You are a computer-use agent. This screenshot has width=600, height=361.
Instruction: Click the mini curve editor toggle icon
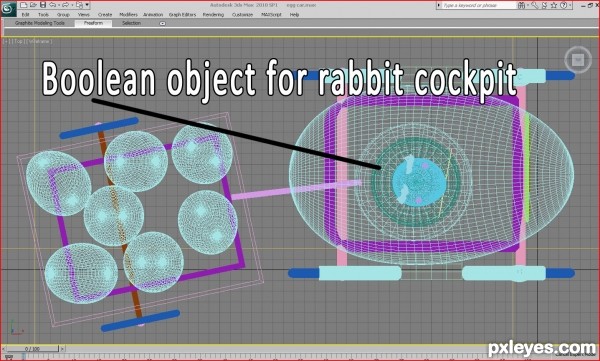[x=9, y=356]
